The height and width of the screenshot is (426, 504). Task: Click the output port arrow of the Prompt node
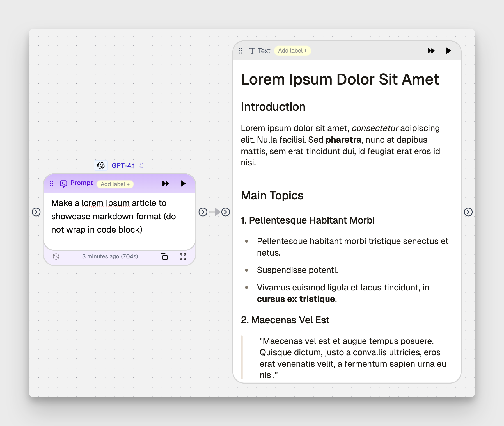tap(203, 212)
